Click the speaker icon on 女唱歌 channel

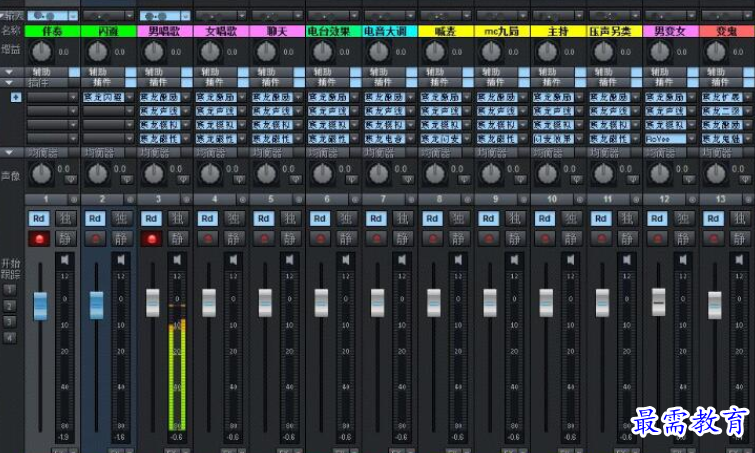233,260
